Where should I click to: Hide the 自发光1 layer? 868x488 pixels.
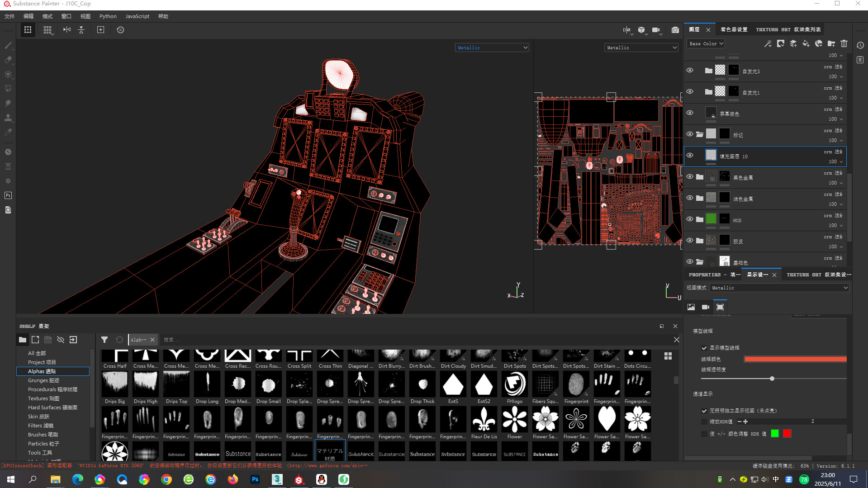(690, 91)
